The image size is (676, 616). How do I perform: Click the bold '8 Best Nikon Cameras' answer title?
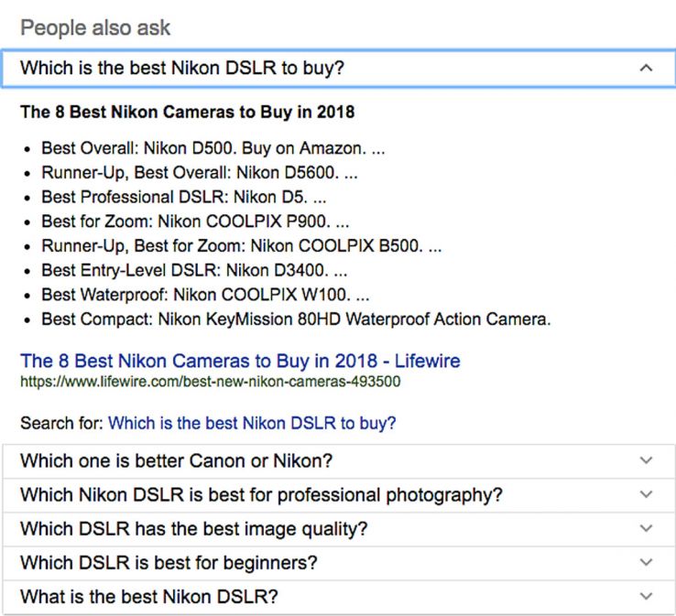pyautogui.click(x=187, y=113)
